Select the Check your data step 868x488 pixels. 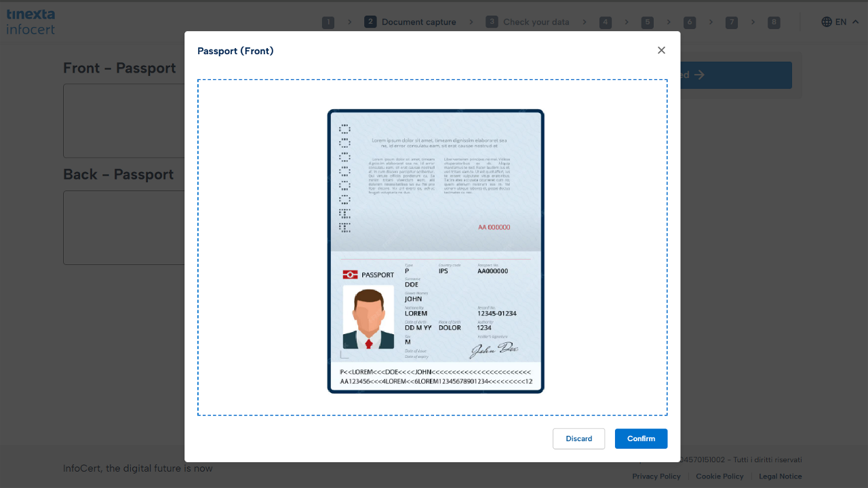point(528,22)
